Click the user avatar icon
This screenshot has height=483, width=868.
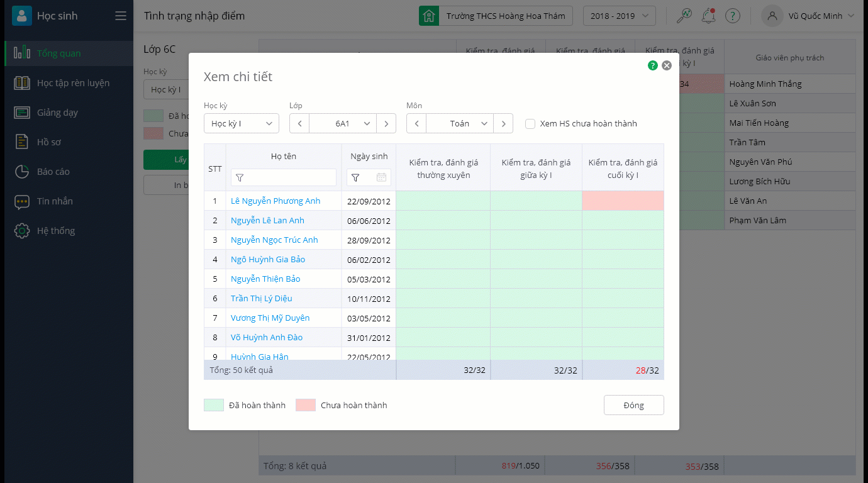click(772, 16)
